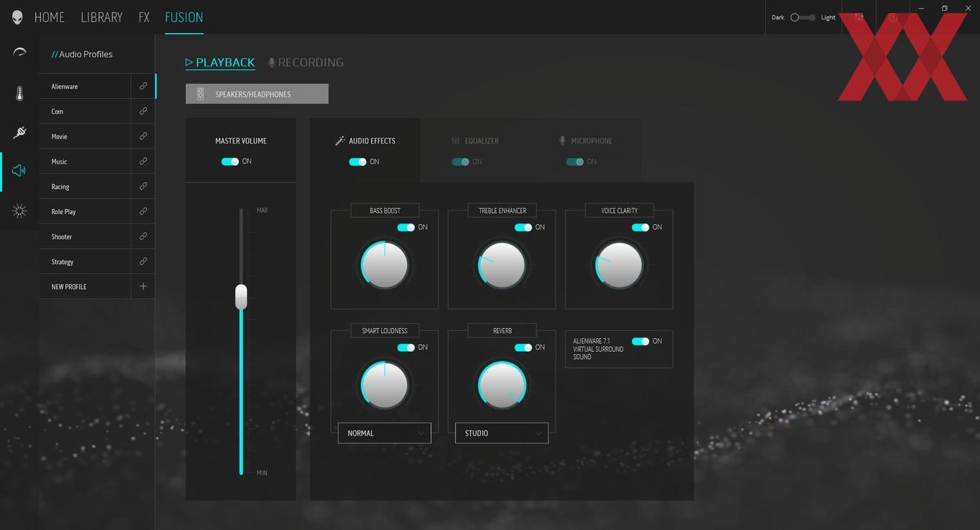Open the overclocking gauge sidebar section

(x=19, y=53)
